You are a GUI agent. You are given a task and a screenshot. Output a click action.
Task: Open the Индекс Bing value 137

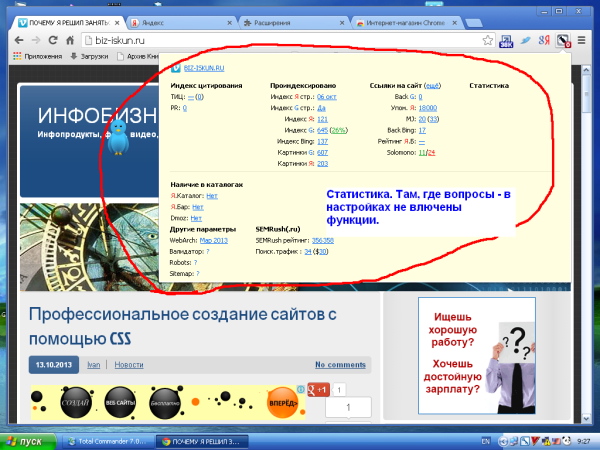(323, 142)
